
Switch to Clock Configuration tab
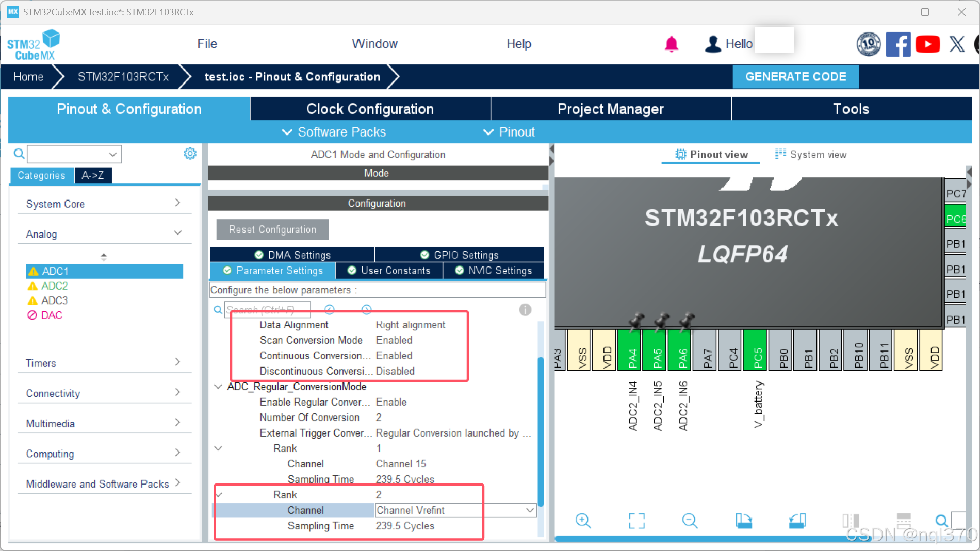[x=370, y=109]
